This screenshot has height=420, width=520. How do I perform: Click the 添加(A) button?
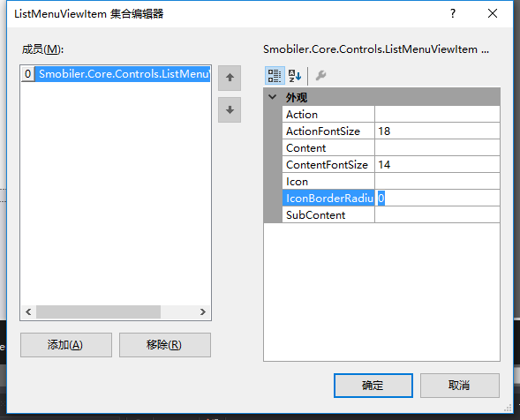(x=66, y=345)
